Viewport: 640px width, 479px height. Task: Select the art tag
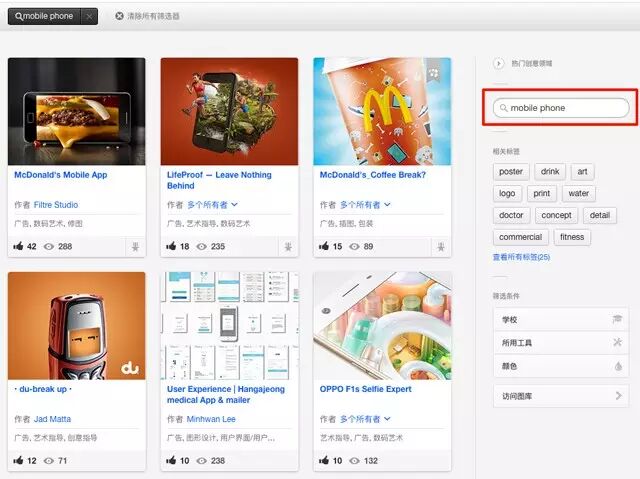pyautogui.click(x=582, y=171)
